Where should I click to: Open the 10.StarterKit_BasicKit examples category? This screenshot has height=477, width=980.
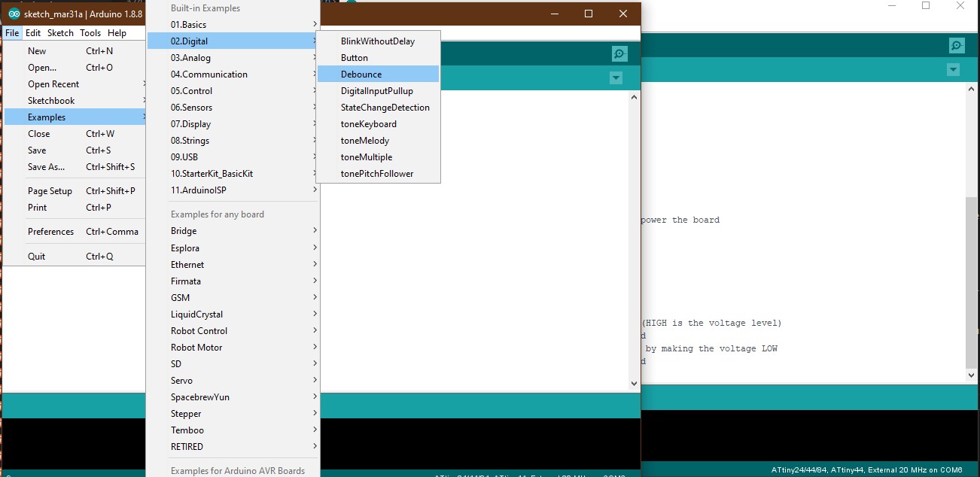coord(233,174)
